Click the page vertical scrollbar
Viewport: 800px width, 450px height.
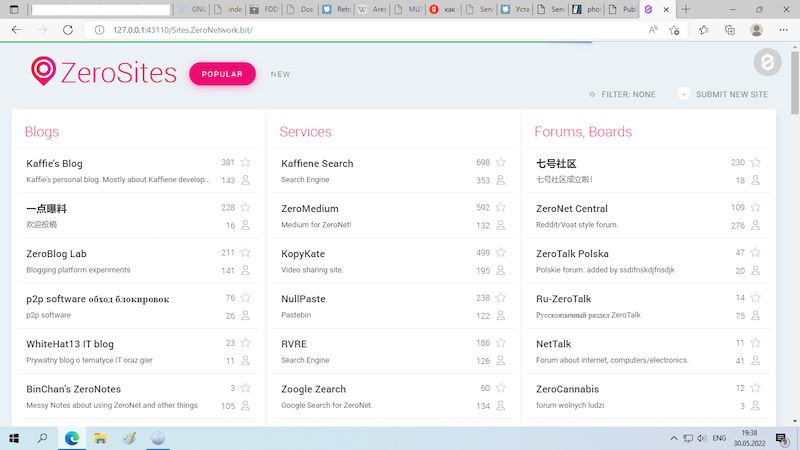(x=794, y=250)
